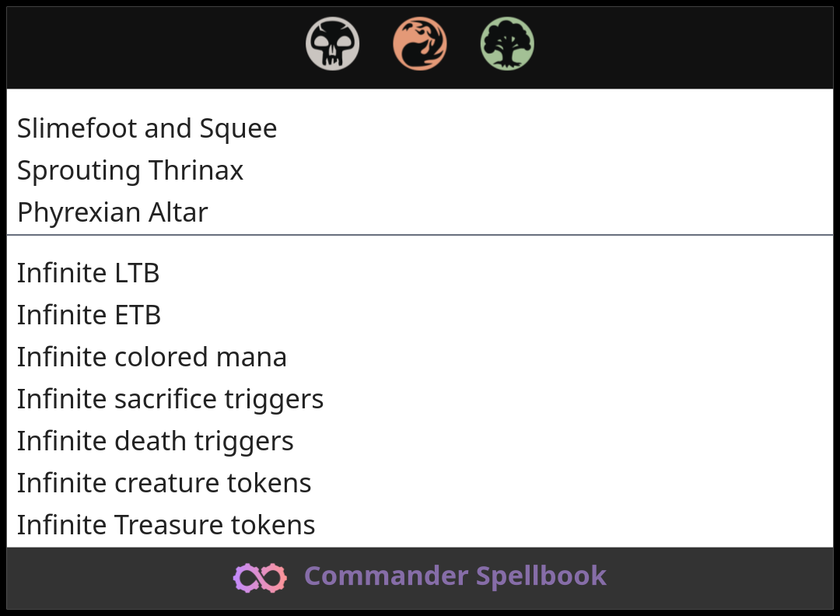840x616 pixels.
Task: Select the Slimefoot and Squee card name
Action: pyautogui.click(x=147, y=128)
